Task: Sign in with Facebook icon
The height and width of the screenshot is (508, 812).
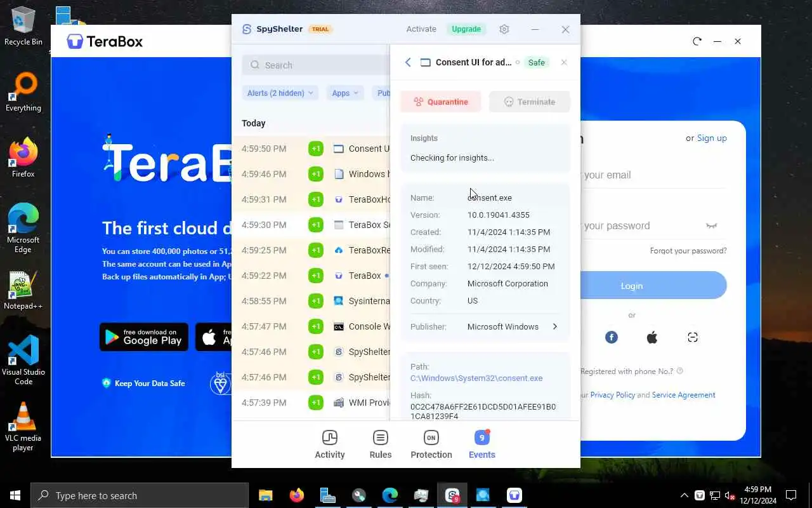Action: pyautogui.click(x=612, y=337)
